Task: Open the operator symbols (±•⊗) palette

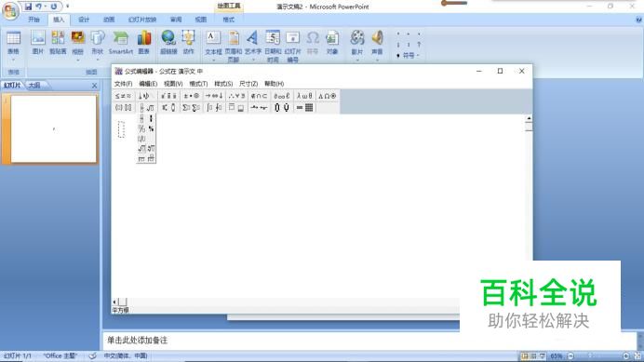Action: [x=191, y=96]
